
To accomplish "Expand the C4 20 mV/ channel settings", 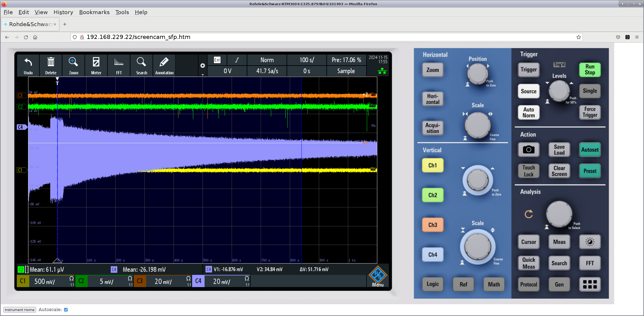I will pyautogui.click(x=221, y=281).
